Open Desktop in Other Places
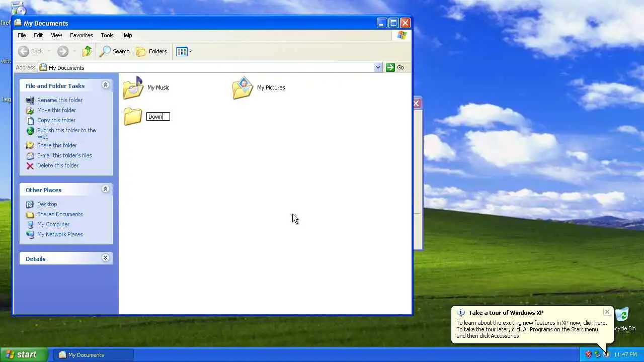The height and width of the screenshot is (362, 644). coord(47,204)
